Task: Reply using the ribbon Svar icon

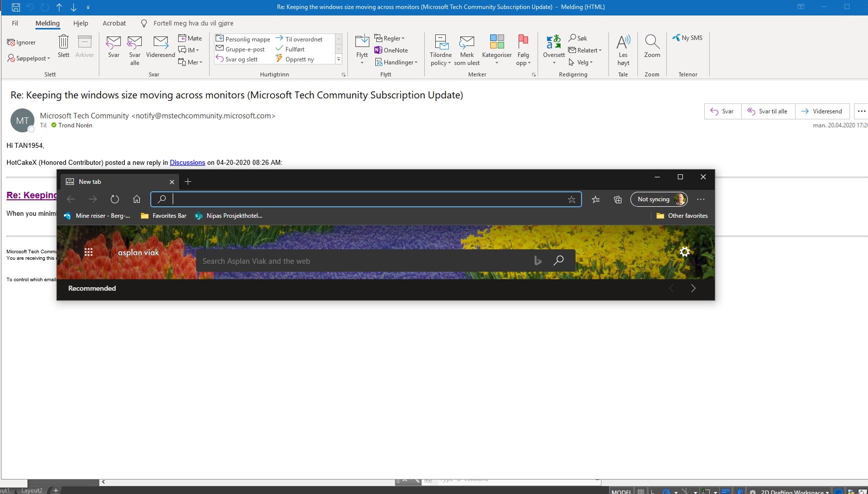Action: [114, 46]
